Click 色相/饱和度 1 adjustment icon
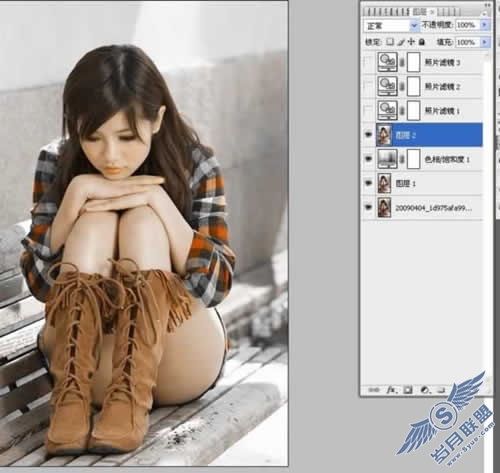 point(387,159)
